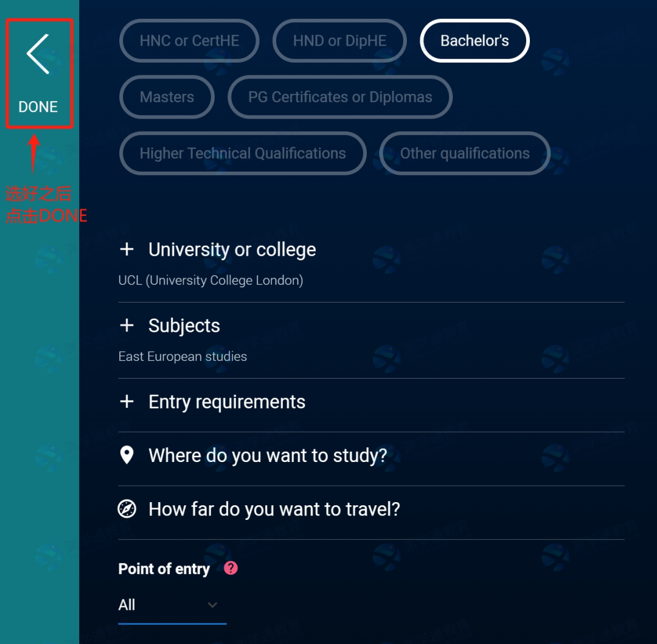Toggle the Bachelor's qualification filter

coord(474,41)
